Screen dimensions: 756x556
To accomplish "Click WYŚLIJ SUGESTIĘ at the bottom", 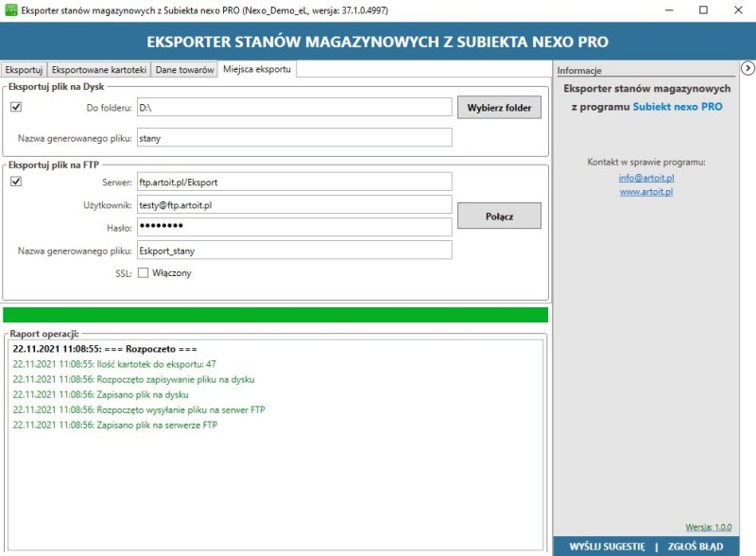I will (610, 546).
